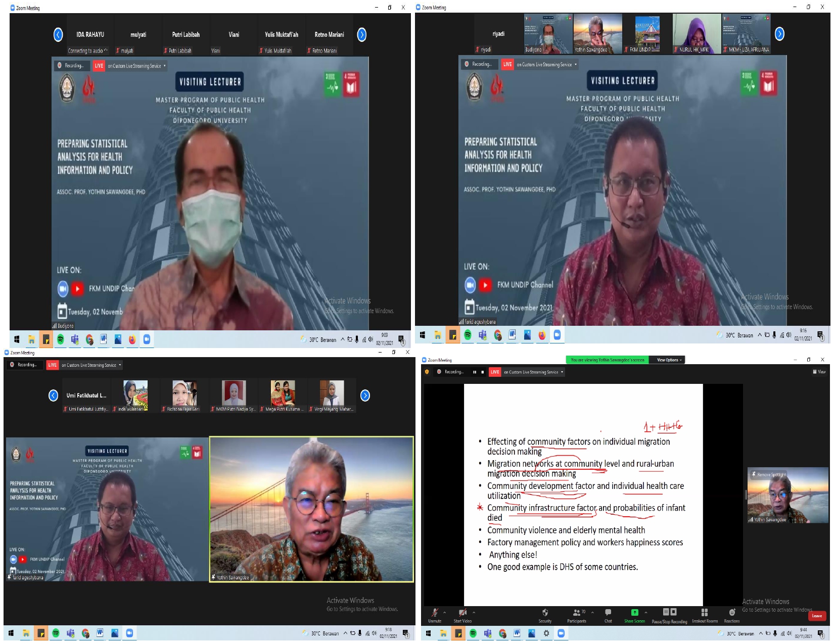Click the green Share Screen icon
The image size is (834, 644).
635,612
